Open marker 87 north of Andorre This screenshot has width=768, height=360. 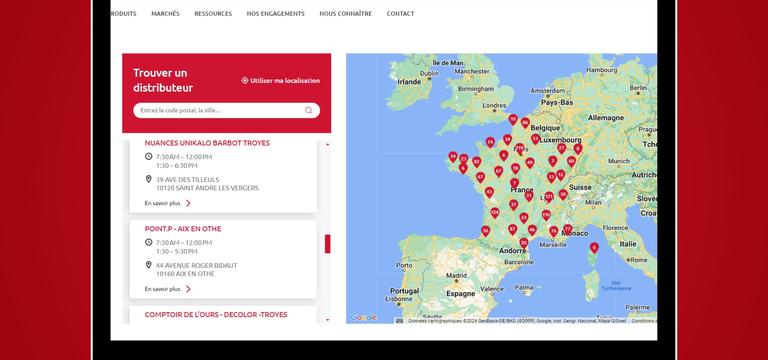(512, 229)
